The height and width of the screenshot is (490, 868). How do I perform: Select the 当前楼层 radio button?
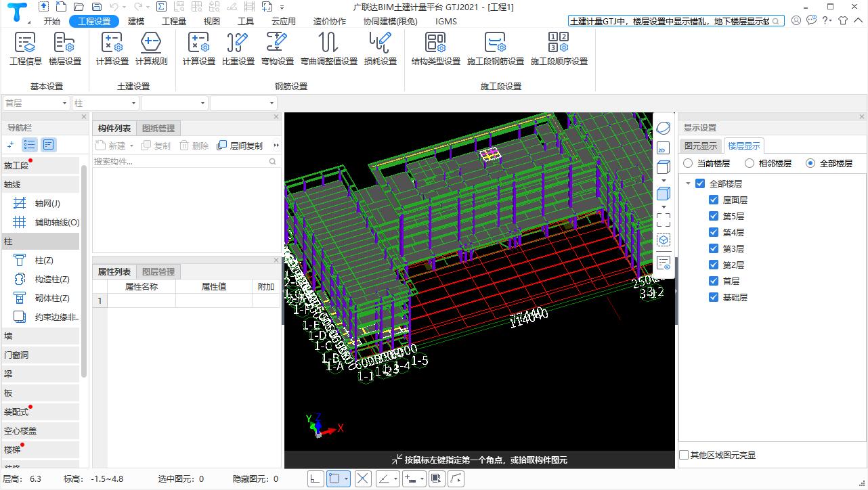coord(688,163)
